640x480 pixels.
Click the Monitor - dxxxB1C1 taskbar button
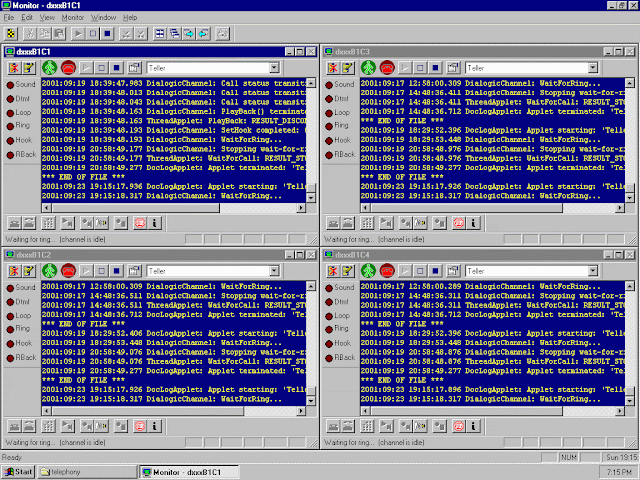[189, 472]
